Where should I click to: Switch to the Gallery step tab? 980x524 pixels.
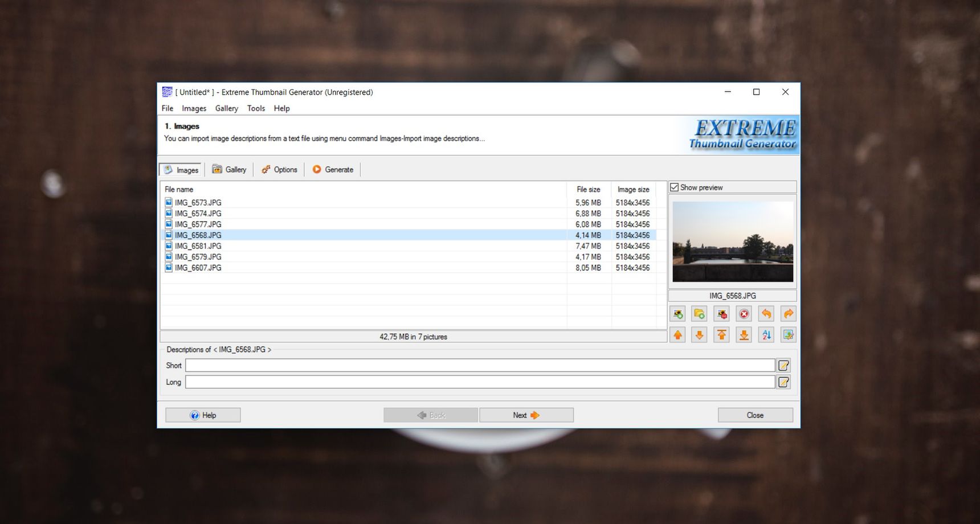tap(229, 170)
